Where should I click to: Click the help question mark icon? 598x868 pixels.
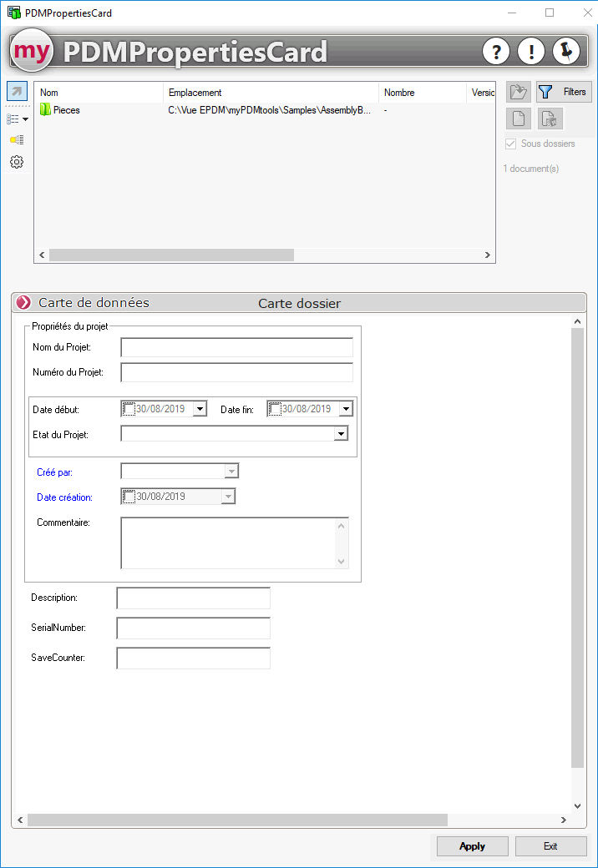[496, 52]
